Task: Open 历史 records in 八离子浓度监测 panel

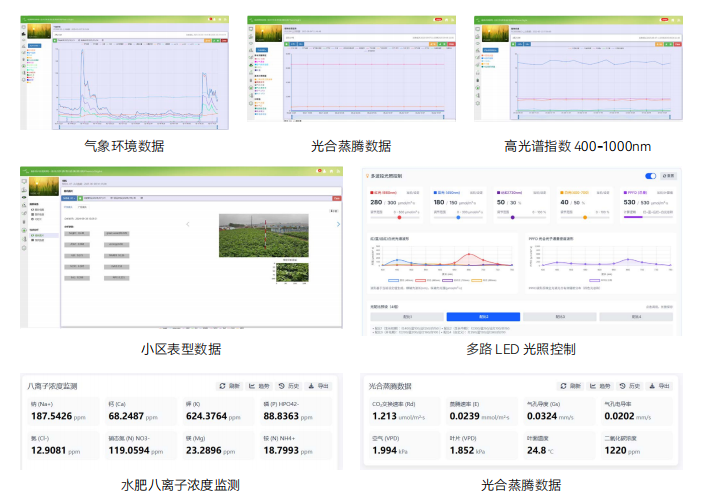Action: click(x=290, y=386)
